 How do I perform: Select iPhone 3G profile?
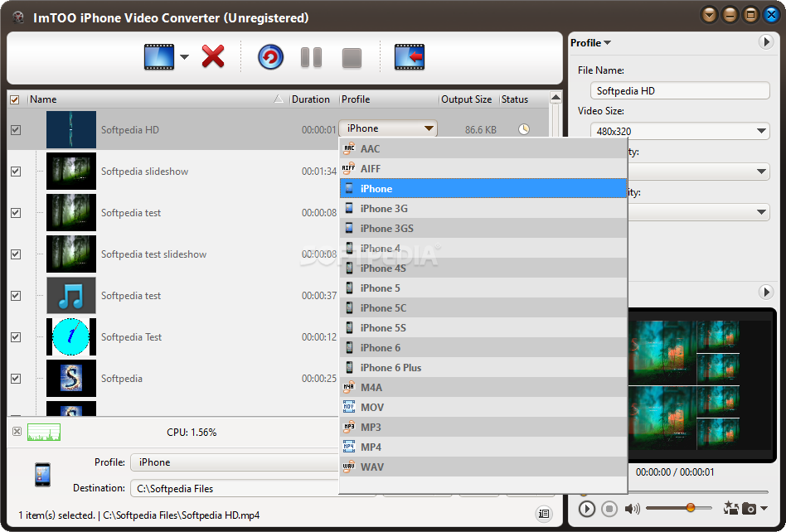click(483, 208)
